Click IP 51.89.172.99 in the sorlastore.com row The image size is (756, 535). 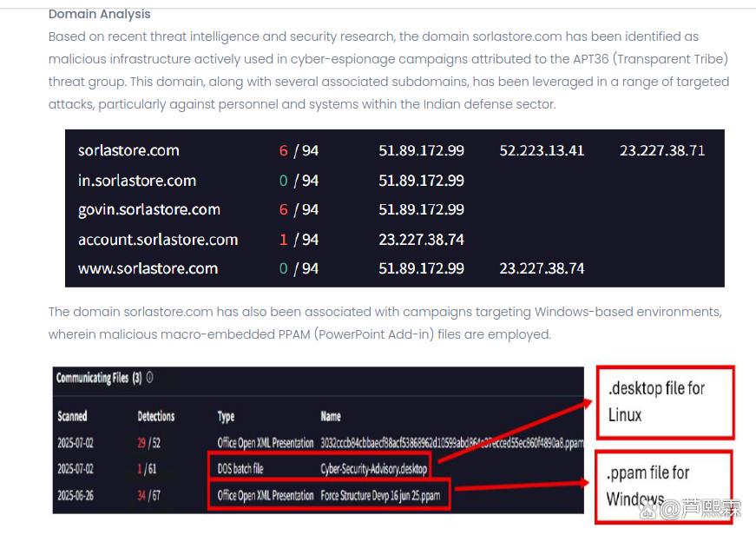click(421, 150)
